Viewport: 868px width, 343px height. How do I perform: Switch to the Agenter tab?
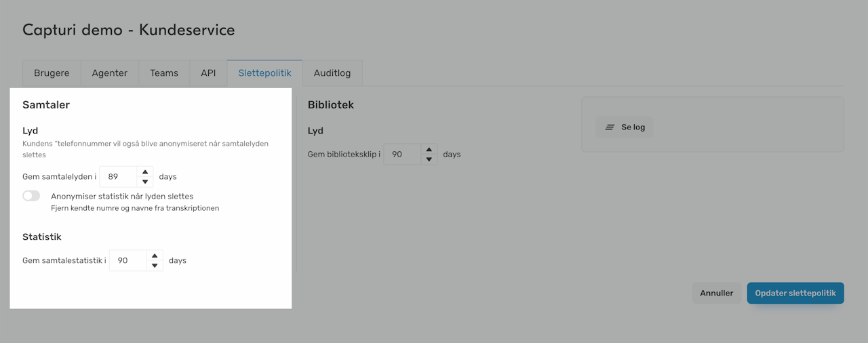(x=109, y=73)
